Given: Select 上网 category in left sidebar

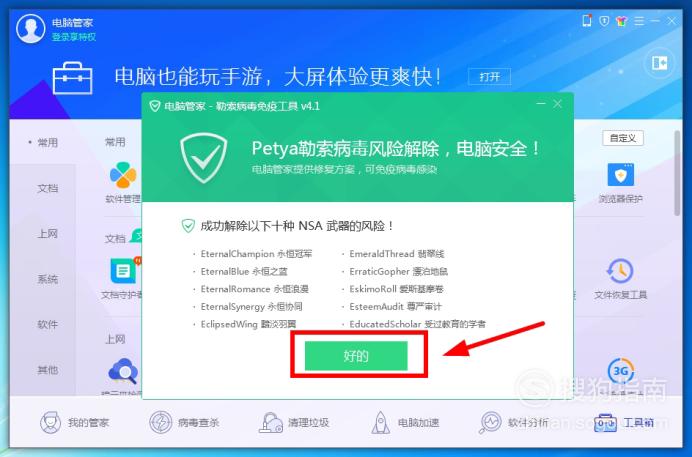Looking at the screenshot, I should point(48,234).
